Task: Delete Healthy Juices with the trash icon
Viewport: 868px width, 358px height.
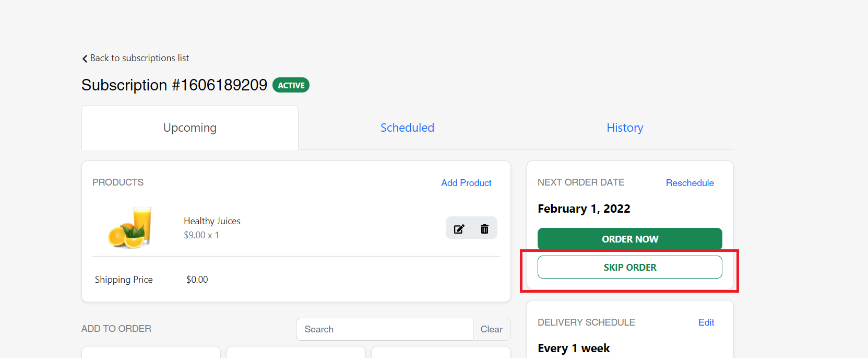Action: coord(484,229)
